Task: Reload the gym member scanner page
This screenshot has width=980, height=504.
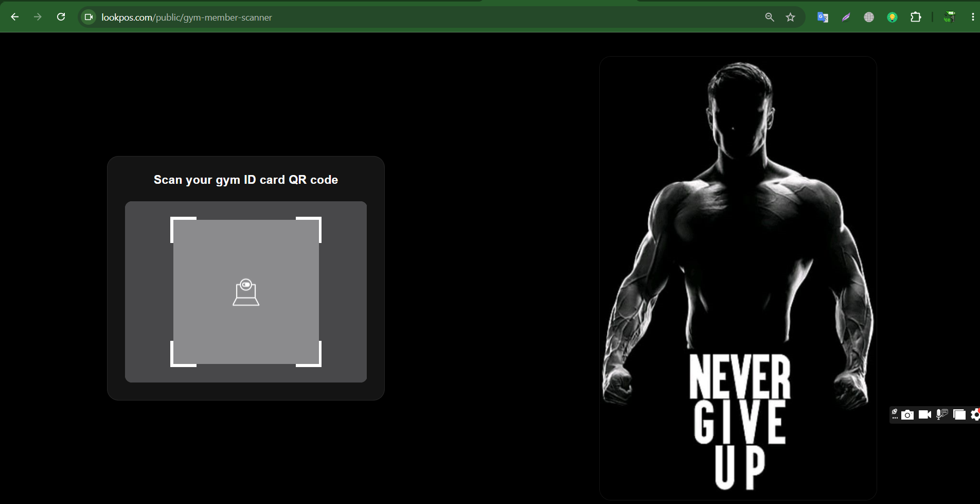Action: pos(61,17)
